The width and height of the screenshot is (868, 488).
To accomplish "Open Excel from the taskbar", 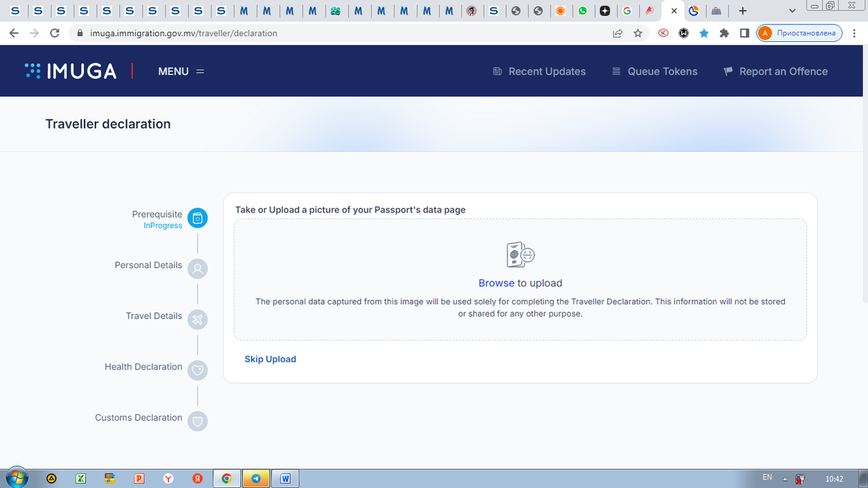I will 81,479.
